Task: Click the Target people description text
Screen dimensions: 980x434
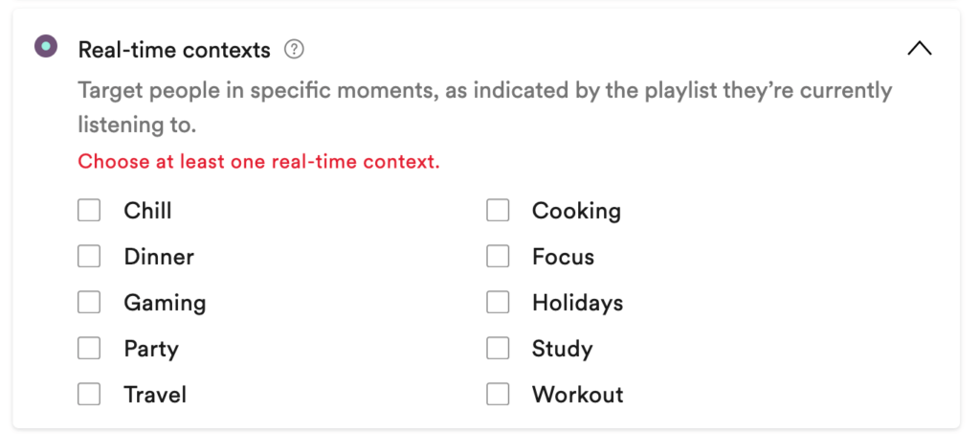Action: (x=484, y=91)
